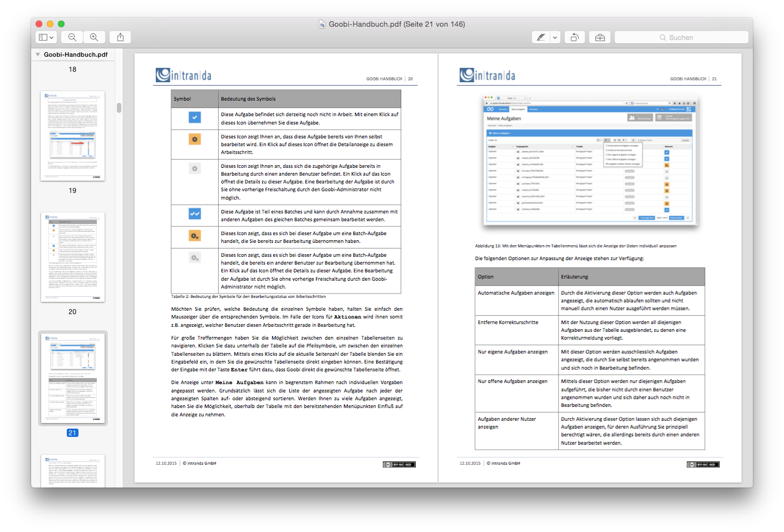Click the 'Tabelle 2' table caption
The image size is (784, 532).
click(x=249, y=297)
